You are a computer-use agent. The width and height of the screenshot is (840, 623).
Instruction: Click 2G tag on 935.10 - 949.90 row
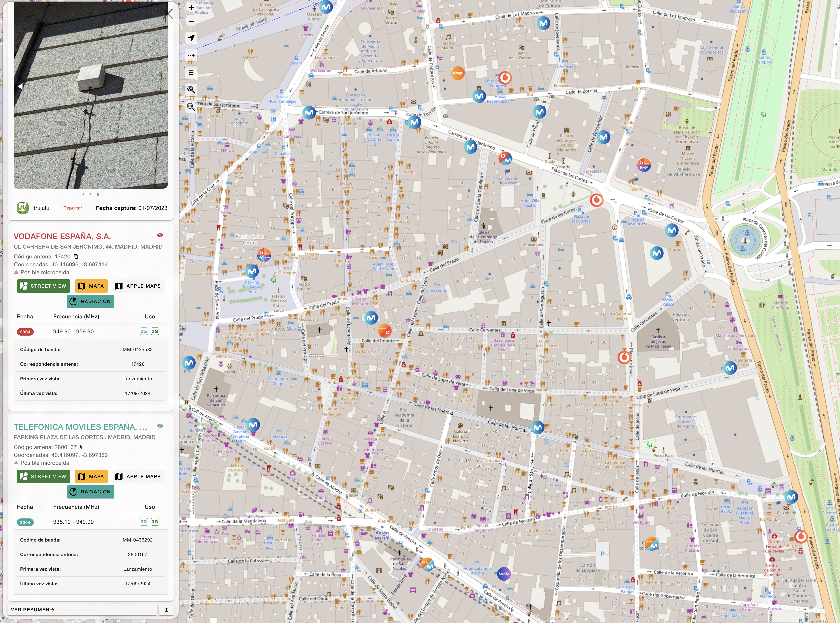click(x=144, y=522)
